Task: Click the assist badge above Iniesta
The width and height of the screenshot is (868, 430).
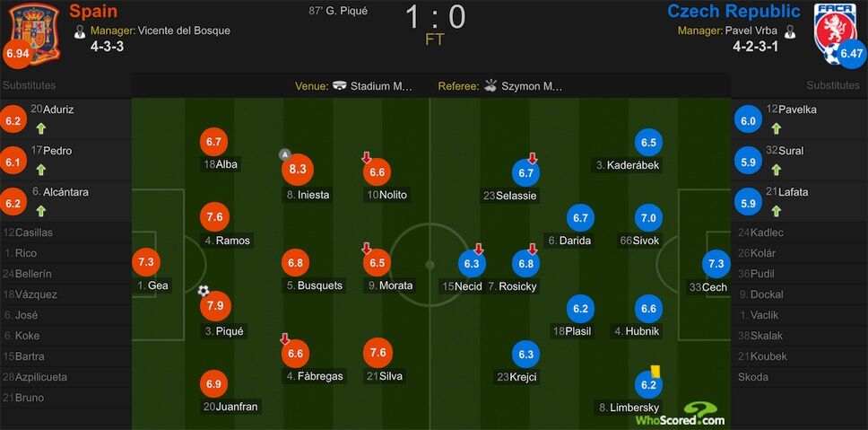Action: [285, 154]
